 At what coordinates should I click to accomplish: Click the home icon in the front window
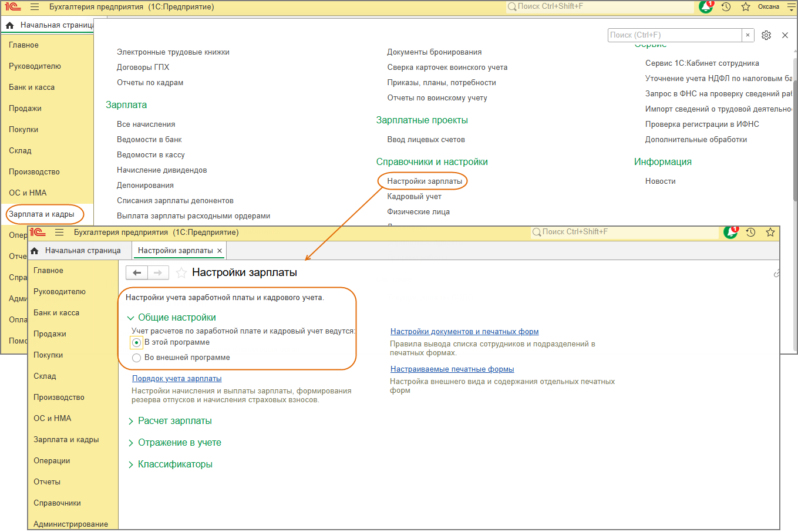34,251
